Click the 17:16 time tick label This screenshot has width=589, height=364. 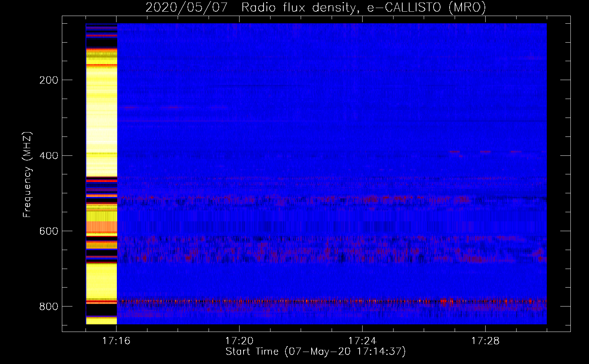[x=116, y=341]
